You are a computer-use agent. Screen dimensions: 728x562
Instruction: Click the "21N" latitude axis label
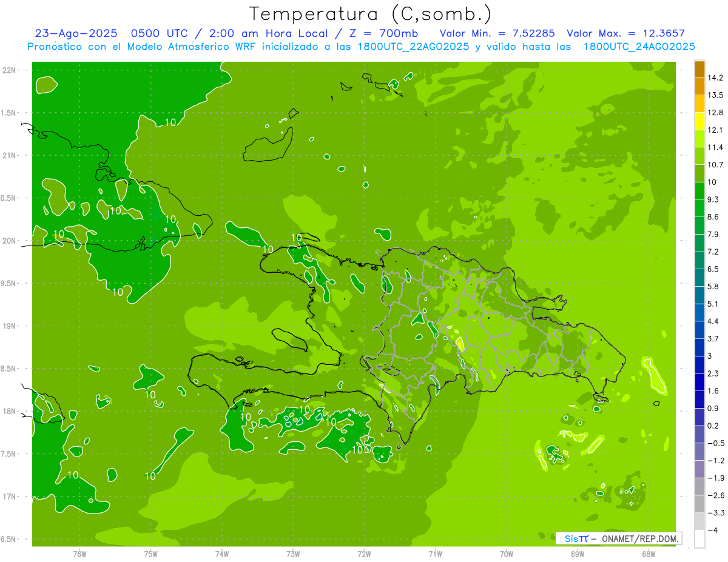(10, 155)
